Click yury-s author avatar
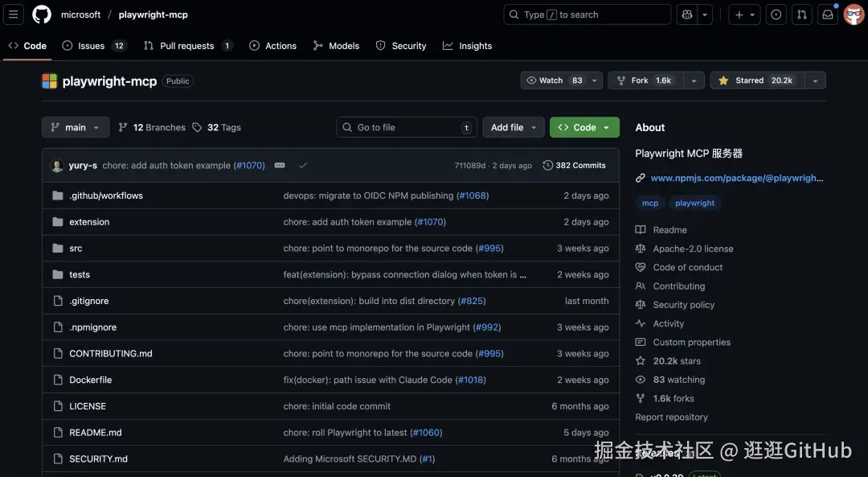The width and height of the screenshot is (868, 477). [57, 166]
